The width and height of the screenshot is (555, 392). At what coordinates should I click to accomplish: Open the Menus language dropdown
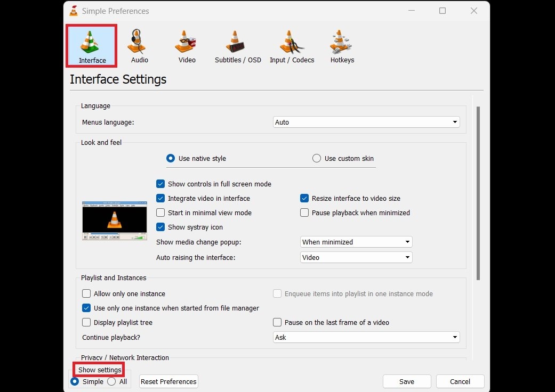(366, 123)
